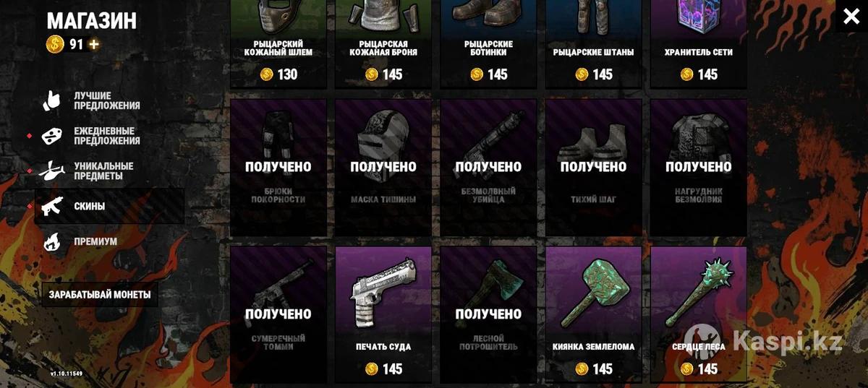Open the Ежедневные предложения mask icon

point(54,136)
